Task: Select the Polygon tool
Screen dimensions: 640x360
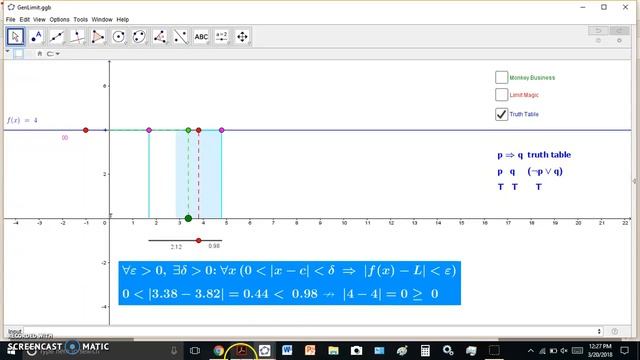Action: [x=98, y=37]
